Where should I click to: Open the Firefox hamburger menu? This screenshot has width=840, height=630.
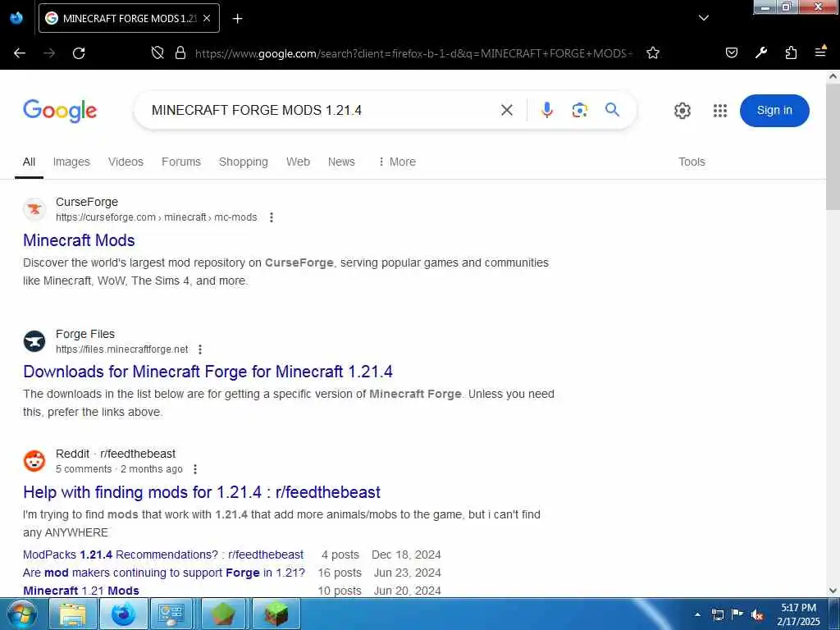(820, 52)
